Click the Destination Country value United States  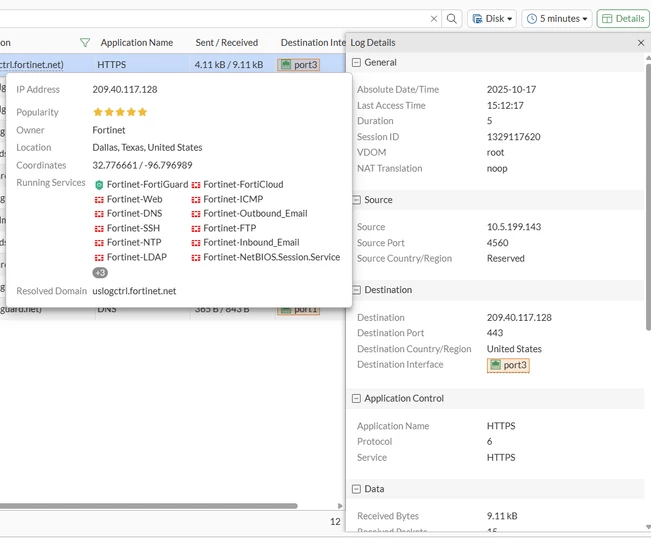click(514, 349)
